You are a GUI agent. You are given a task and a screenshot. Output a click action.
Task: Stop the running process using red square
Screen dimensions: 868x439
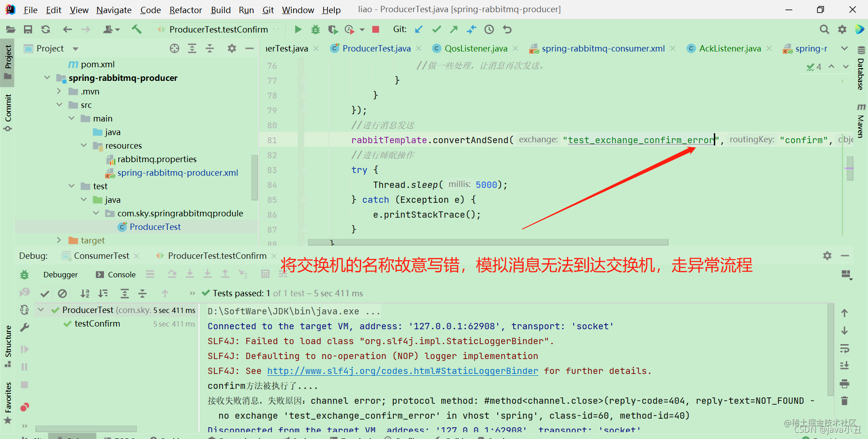pyautogui.click(x=375, y=29)
